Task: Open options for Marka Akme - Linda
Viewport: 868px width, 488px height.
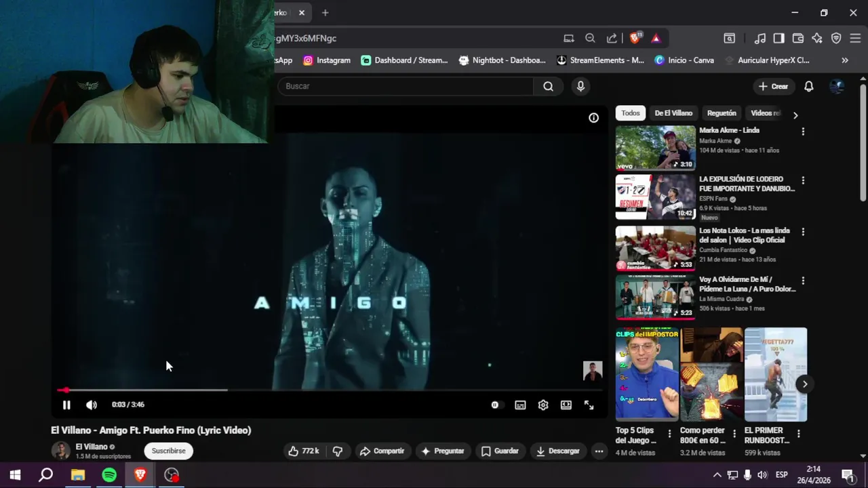Action: (x=803, y=131)
